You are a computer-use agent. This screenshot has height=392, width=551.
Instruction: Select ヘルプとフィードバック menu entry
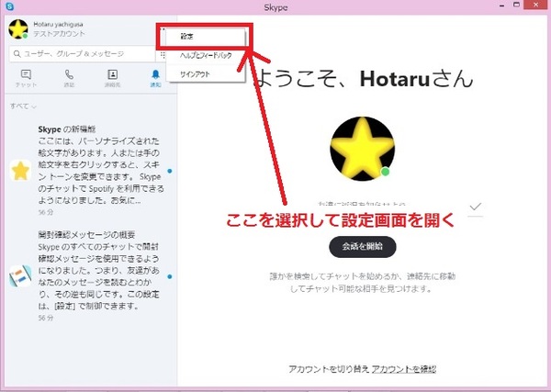click(206, 55)
